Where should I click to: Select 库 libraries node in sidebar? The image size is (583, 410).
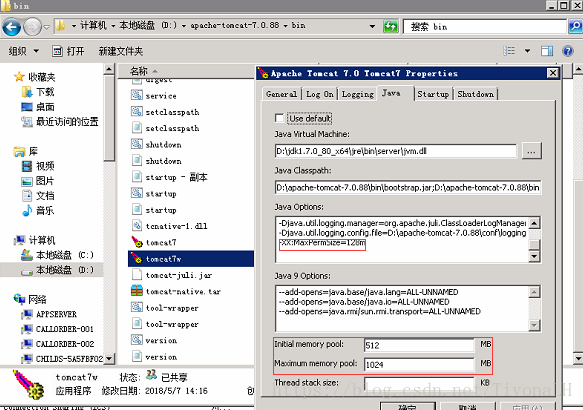tap(26, 151)
